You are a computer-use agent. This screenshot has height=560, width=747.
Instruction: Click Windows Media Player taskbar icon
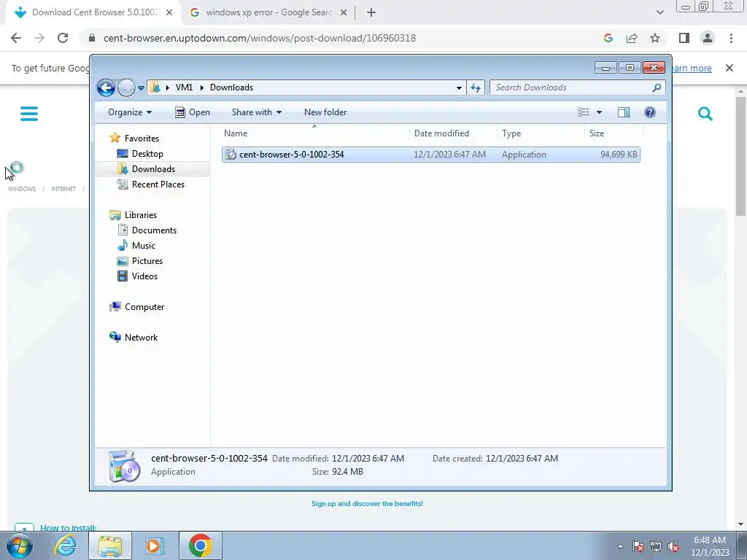[153, 545]
